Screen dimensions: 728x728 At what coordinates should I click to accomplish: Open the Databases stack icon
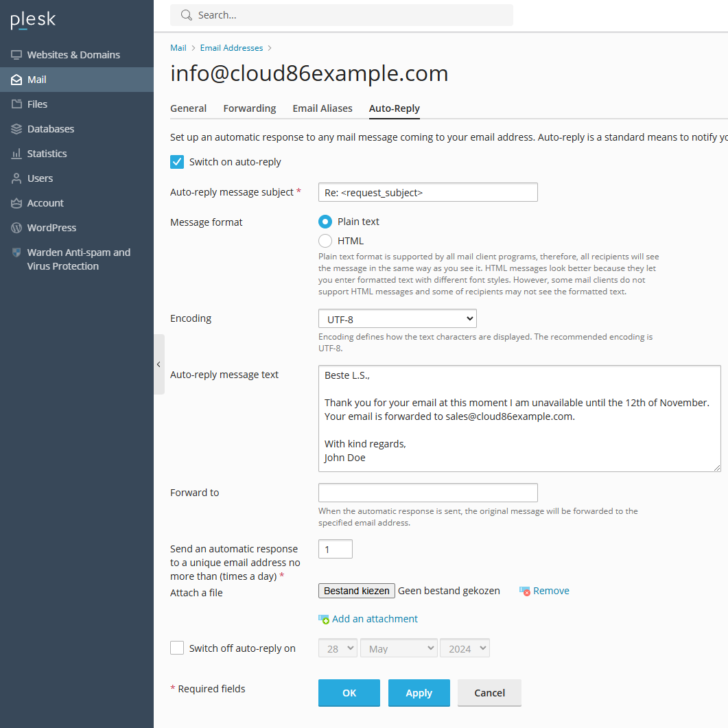coord(16,129)
